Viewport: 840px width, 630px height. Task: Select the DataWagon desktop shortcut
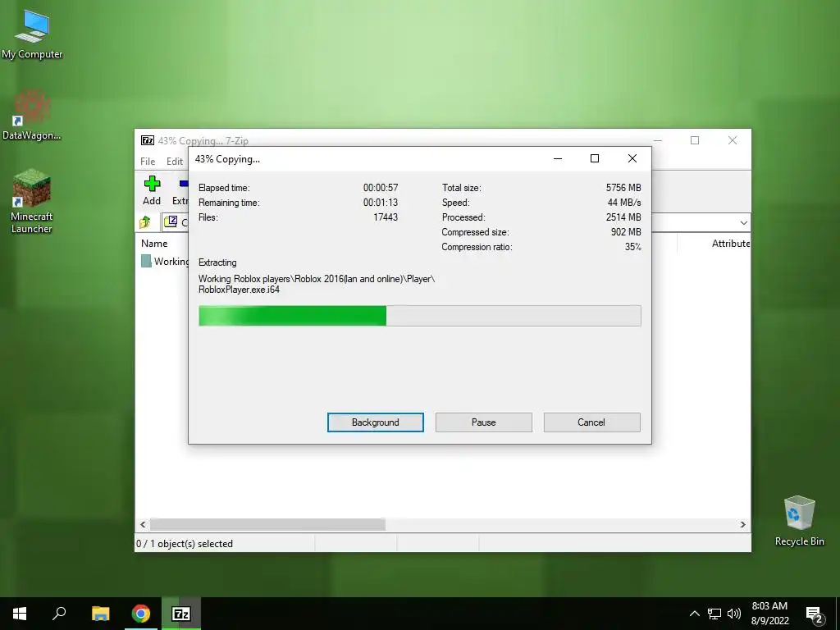click(x=32, y=115)
